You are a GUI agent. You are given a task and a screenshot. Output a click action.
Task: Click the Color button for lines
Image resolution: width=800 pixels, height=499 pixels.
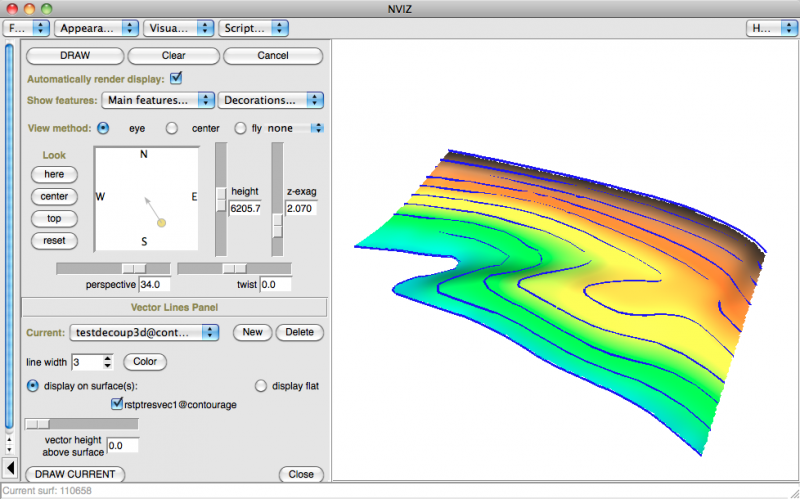[x=144, y=361]
